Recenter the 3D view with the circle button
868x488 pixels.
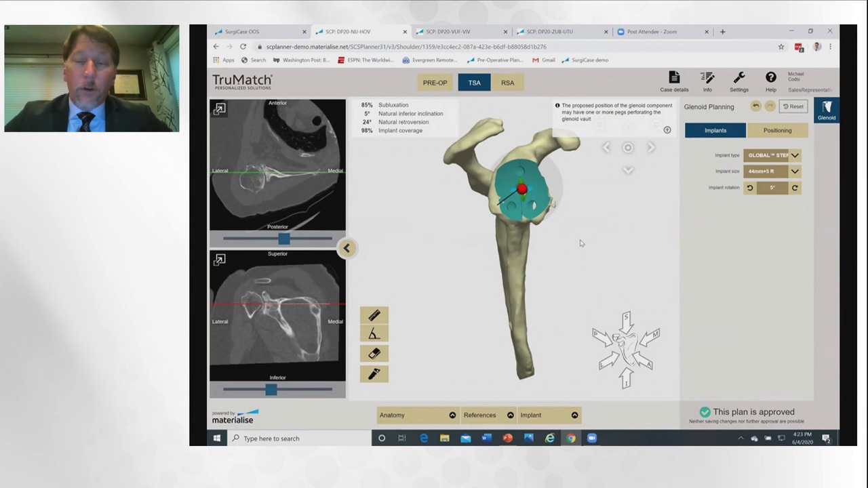click(x=628, y=147)
